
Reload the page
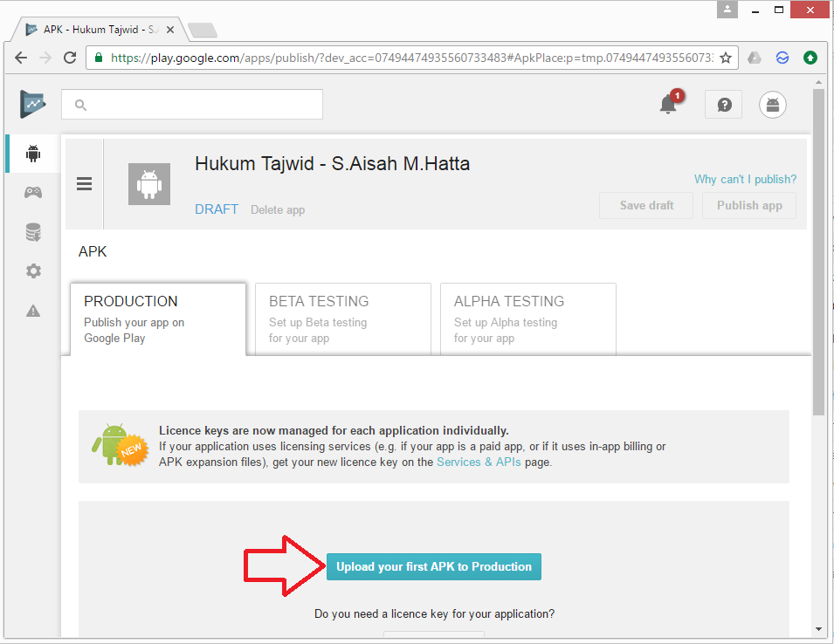click(70, 58)
